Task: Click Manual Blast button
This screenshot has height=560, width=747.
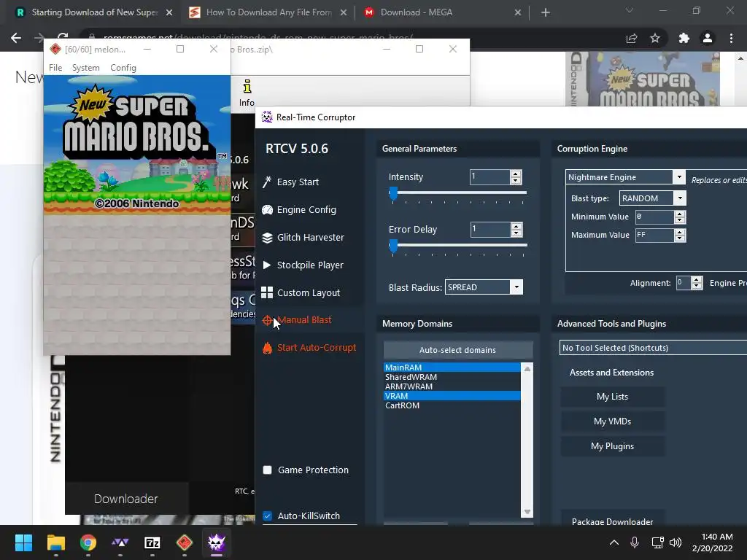Action: coord(304,320)
